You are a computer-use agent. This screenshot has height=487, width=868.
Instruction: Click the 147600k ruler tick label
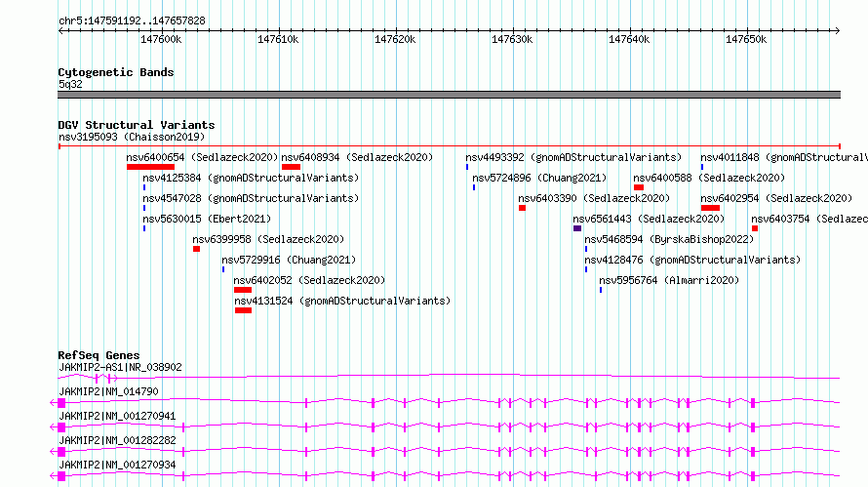pyautogui.click(x=161, y=39)
